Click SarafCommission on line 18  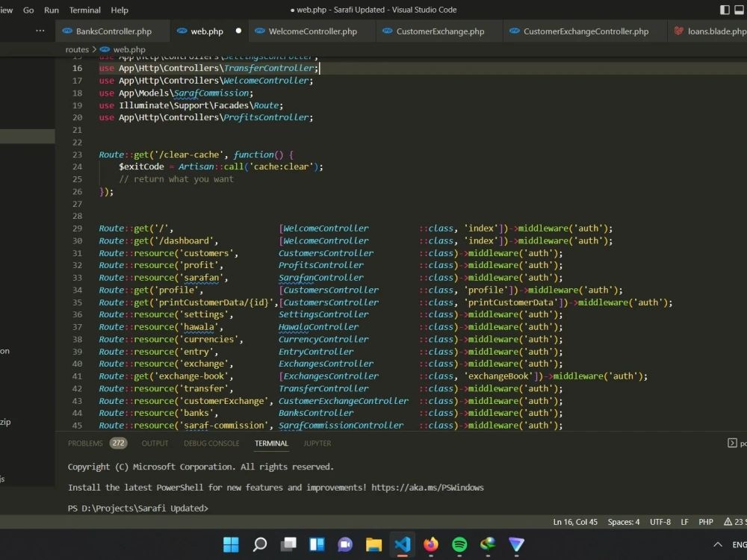211,93
